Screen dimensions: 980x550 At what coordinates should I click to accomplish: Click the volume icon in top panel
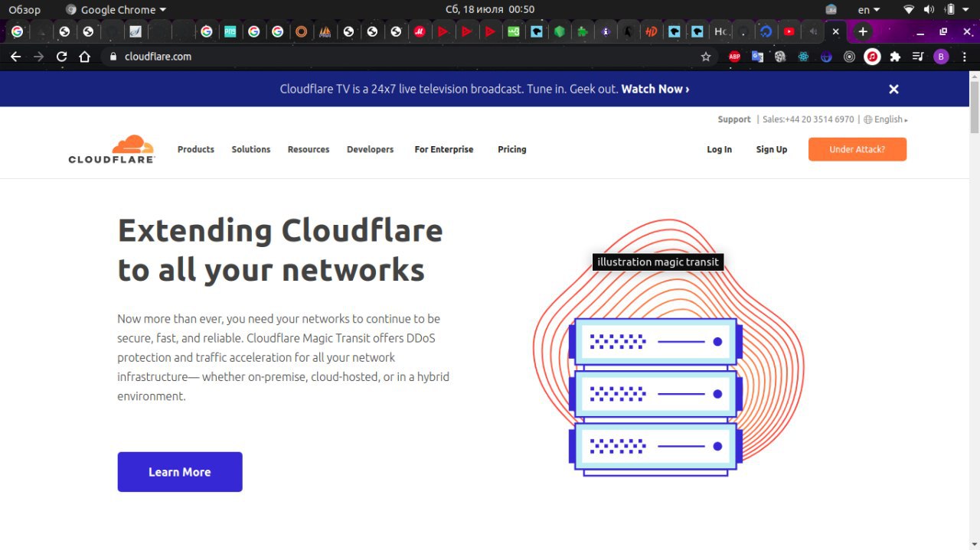(x=929, y=9)
